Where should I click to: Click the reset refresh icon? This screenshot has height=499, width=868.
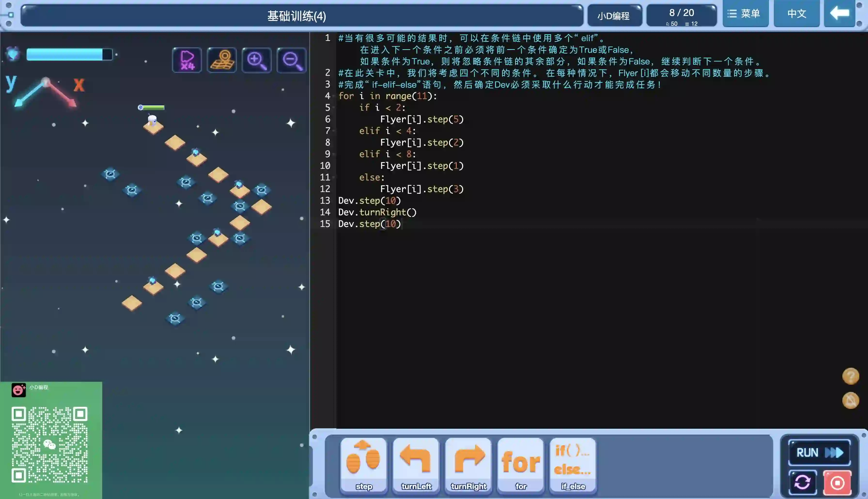coord(802,483)
